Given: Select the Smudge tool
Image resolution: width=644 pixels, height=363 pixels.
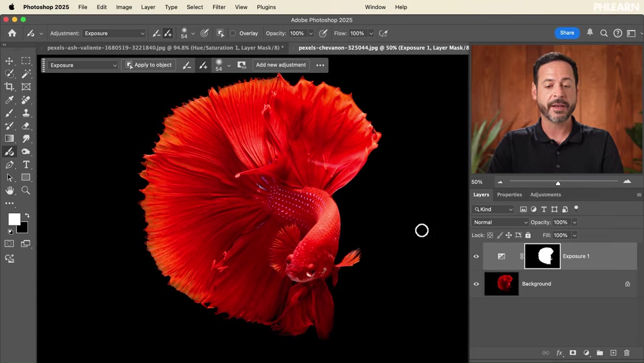Looking at the screenshot, I should pos(26,139).
